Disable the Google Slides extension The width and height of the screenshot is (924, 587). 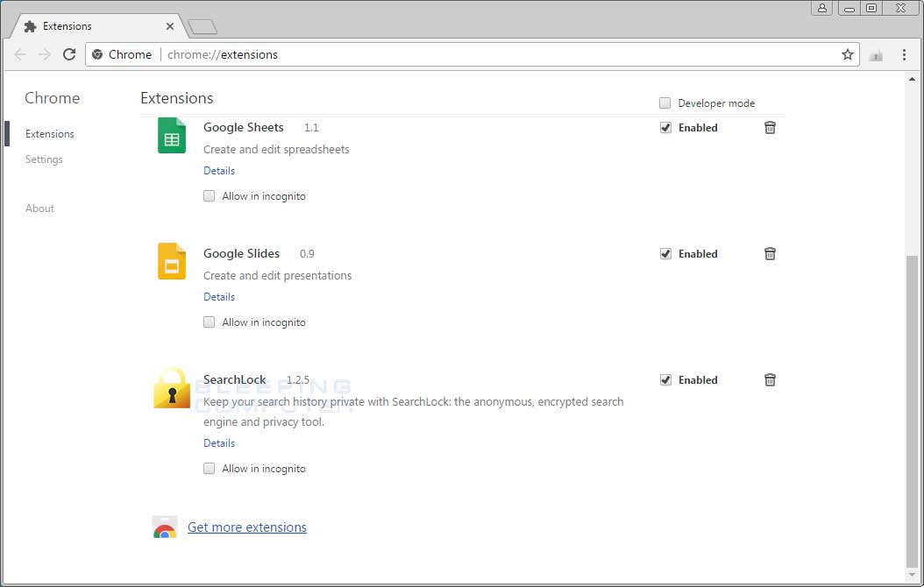click(x=665, y=253)
